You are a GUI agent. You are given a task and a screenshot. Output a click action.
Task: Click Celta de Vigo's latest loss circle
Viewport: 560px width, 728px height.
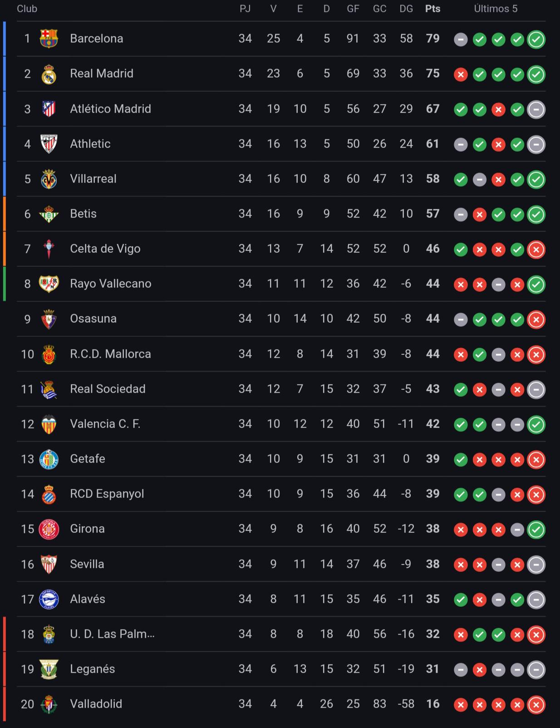click(536, 249)
